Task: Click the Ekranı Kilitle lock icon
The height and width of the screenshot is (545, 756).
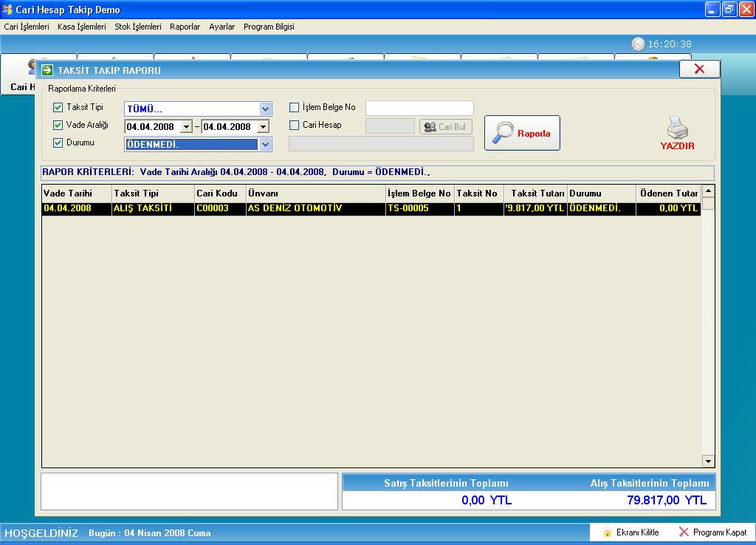Action: click(x=608, y=532)
